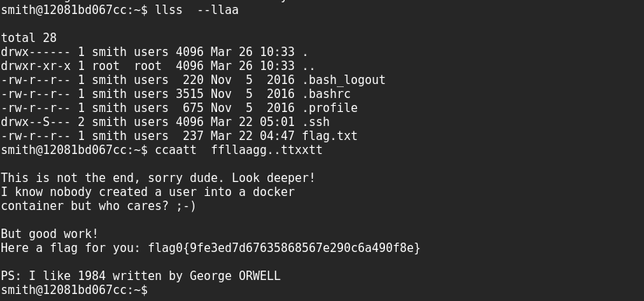This screenshot has width=644, height=301.
Task: Click 'This is not the end' line
Action: pyautogui.click(x=158, y=178)
